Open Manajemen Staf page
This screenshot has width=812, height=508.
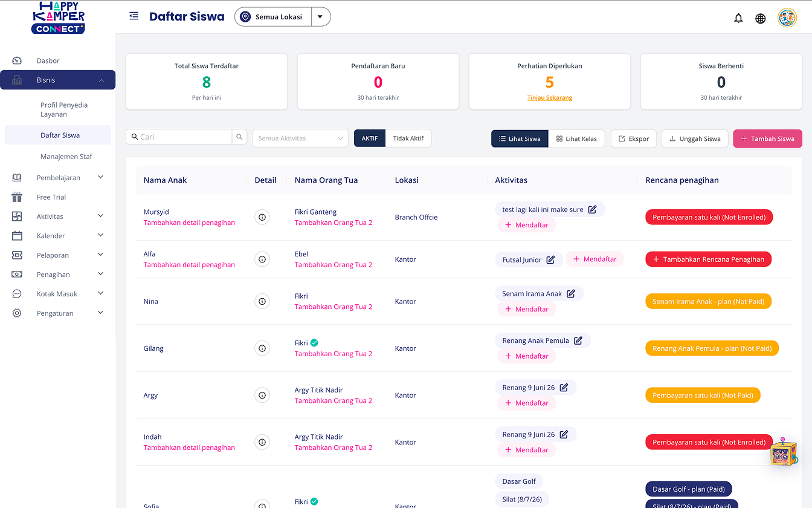66,157
